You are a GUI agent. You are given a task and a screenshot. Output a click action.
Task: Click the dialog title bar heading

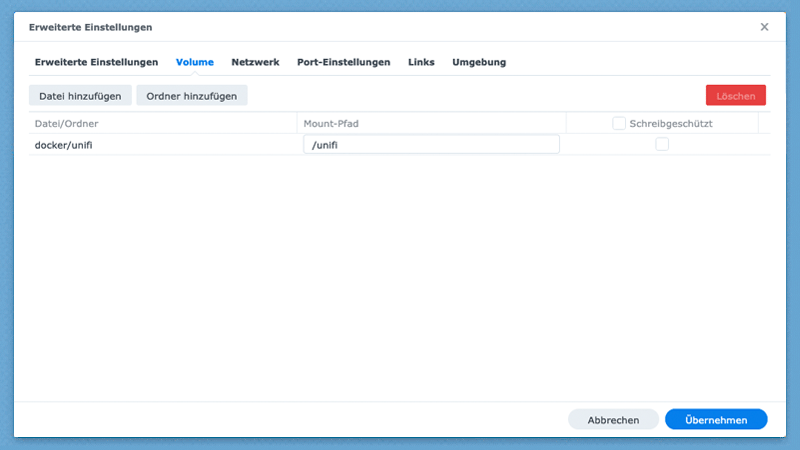coord(90,27)
